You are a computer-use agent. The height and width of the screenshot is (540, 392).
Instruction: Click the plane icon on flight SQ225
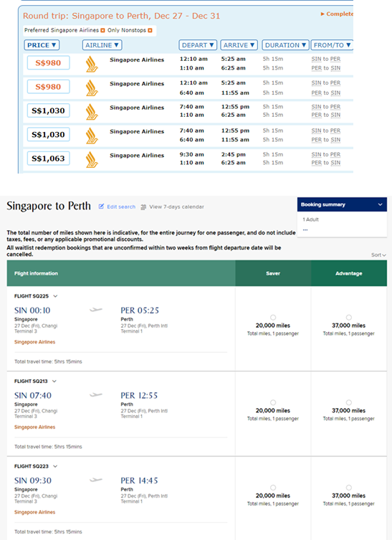(96, 310)
